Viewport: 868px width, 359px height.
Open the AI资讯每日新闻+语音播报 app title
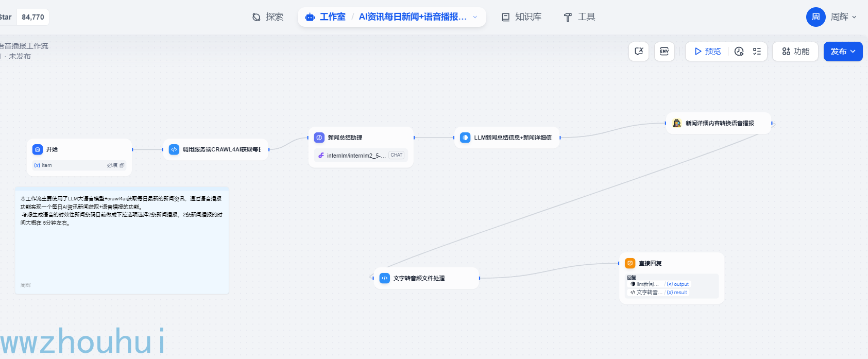coord(413,17)
